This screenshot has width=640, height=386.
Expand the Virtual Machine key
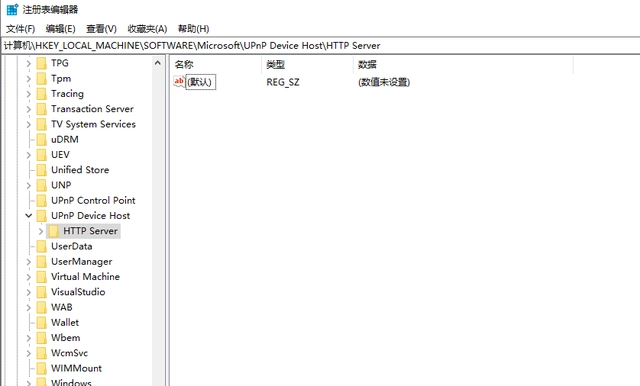point(29,277)
